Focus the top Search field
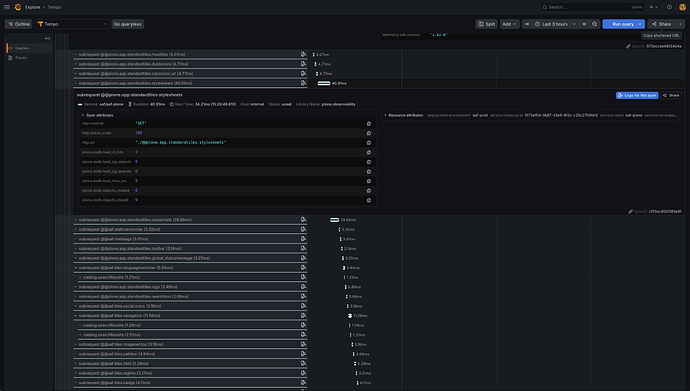690x391 pixels. 592,7
